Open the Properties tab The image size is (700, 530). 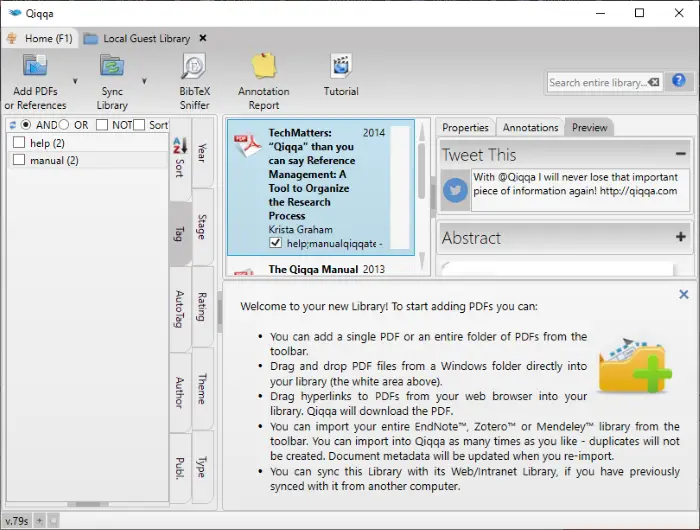[x=465, y=128]
